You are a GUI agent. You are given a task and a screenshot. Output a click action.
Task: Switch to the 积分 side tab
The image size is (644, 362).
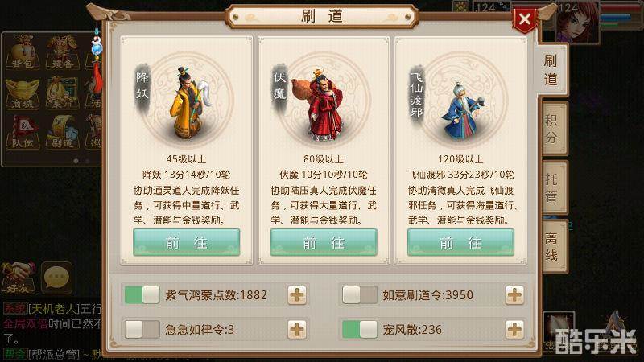(x=553, y=129)
